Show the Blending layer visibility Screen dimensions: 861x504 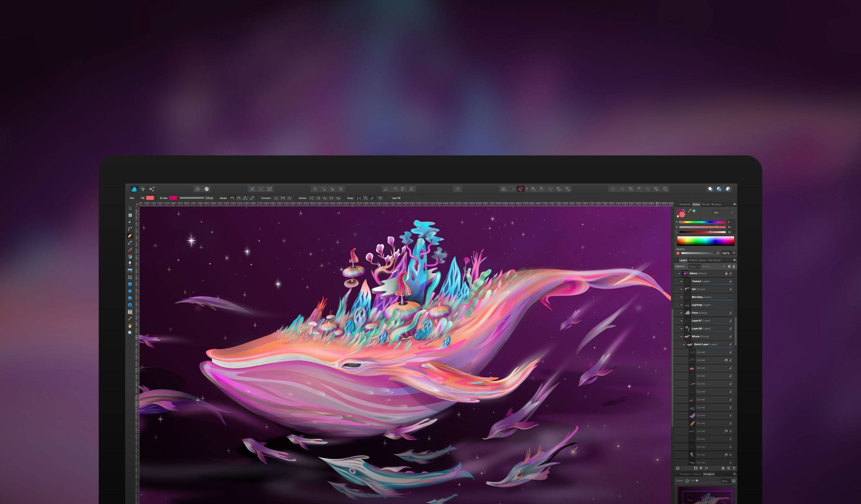[731, 297]
